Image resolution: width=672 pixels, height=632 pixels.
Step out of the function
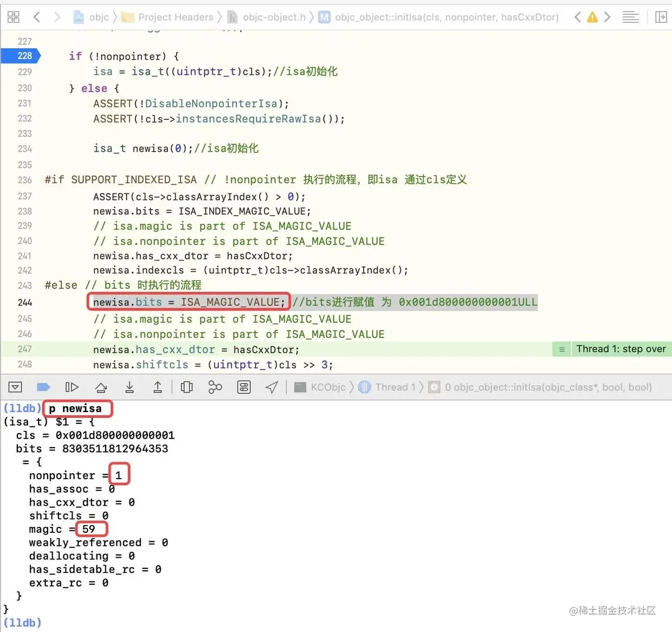pos(158,387)
